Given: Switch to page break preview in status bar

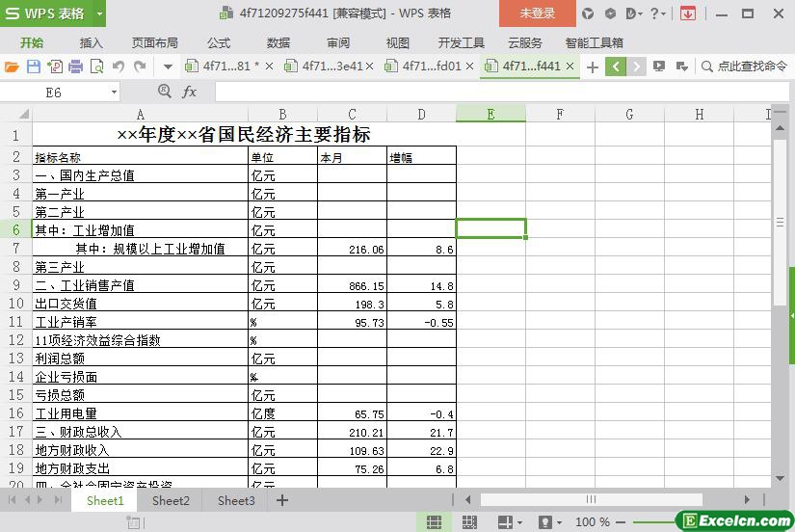Looking at the screenshot, I should tap(469, 521).
